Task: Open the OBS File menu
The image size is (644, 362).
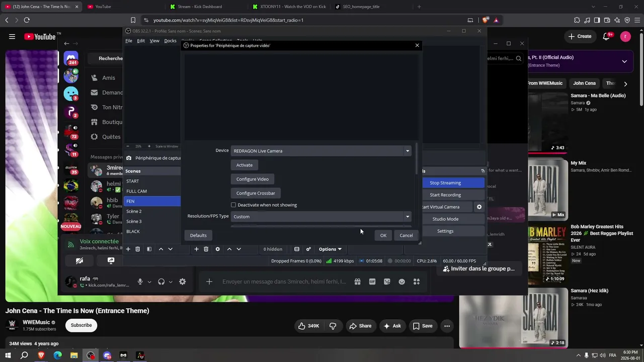Action: (x=129, y=41)
